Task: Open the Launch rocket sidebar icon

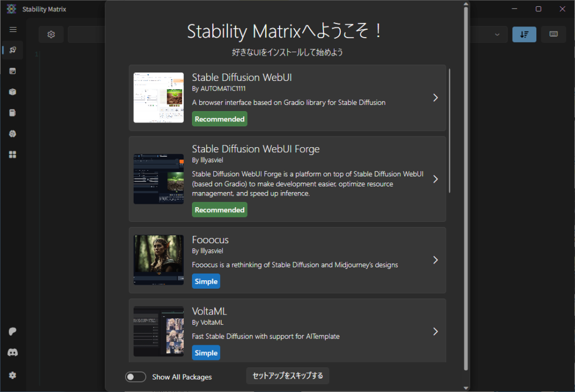Action: click(x=13, y=50)
